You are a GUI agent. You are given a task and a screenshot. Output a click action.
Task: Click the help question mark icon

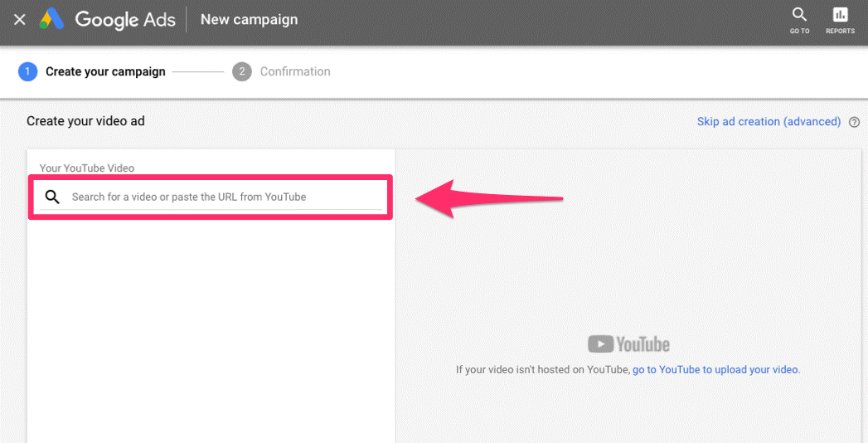(x=854, y=122)
